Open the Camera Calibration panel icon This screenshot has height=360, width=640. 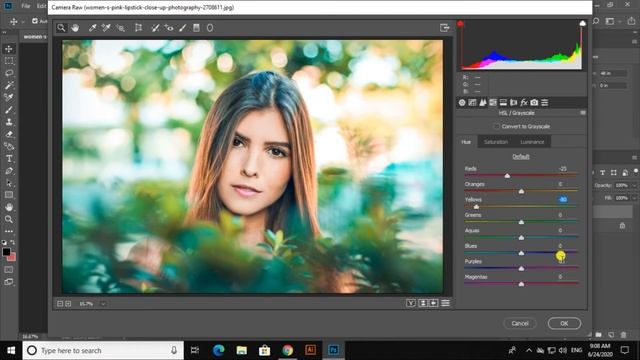click(534, 102)
